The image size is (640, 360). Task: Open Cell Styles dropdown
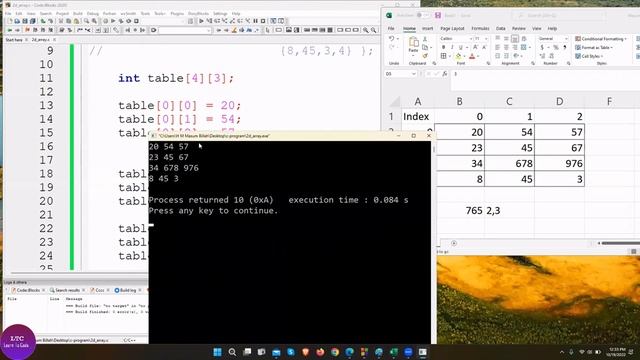click(588, 56)
